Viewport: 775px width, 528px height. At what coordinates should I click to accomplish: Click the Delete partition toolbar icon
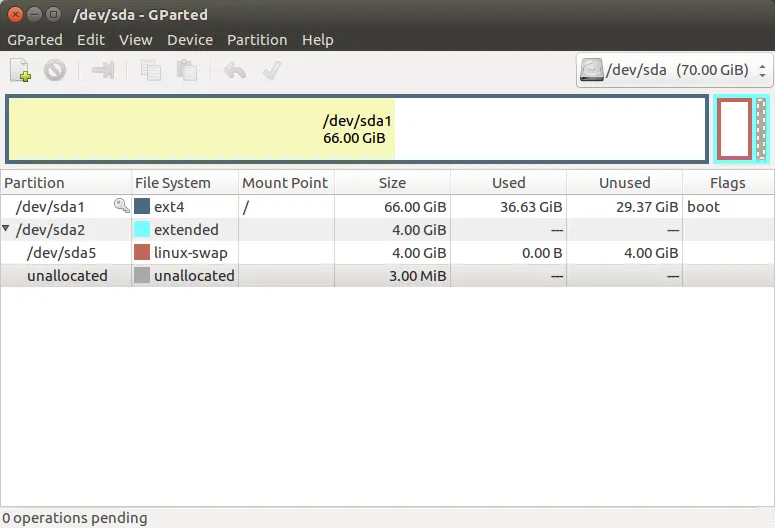click(x=55, y=70)
